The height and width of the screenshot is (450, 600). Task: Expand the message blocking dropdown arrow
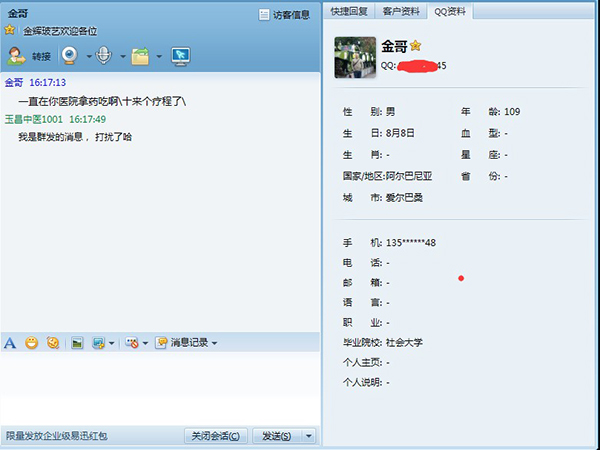click(x=145, y=343)
